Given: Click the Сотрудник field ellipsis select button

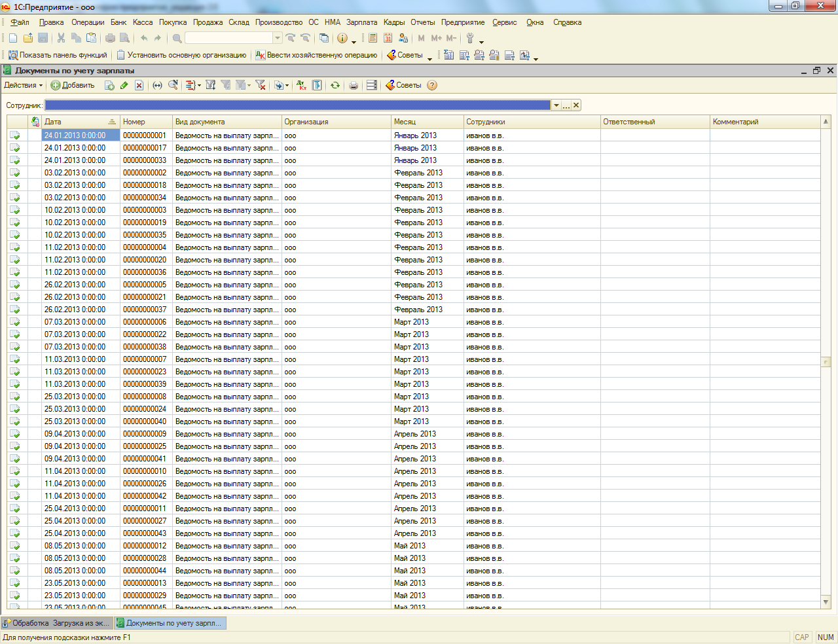Looking at the screenshot, I should click(566, 105).
